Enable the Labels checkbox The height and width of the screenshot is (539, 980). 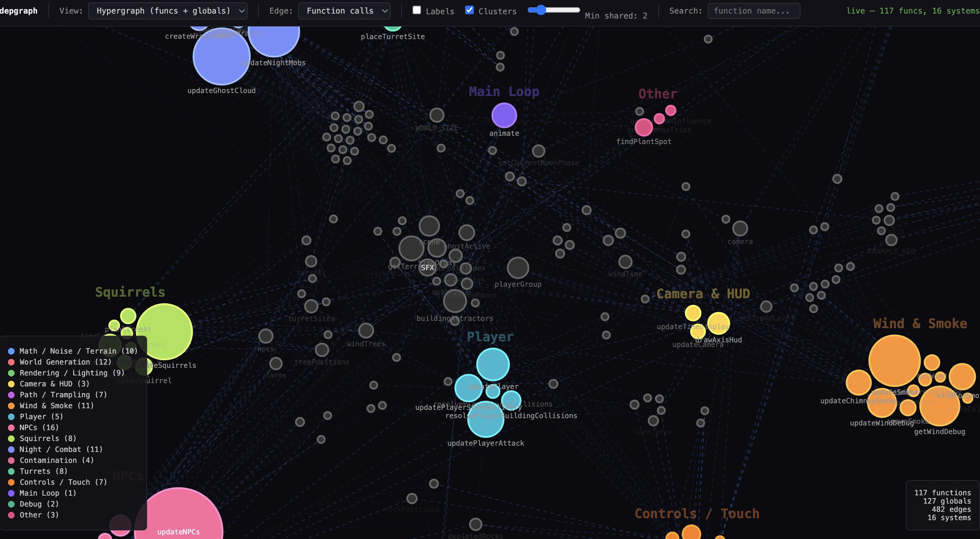[416, 10]
